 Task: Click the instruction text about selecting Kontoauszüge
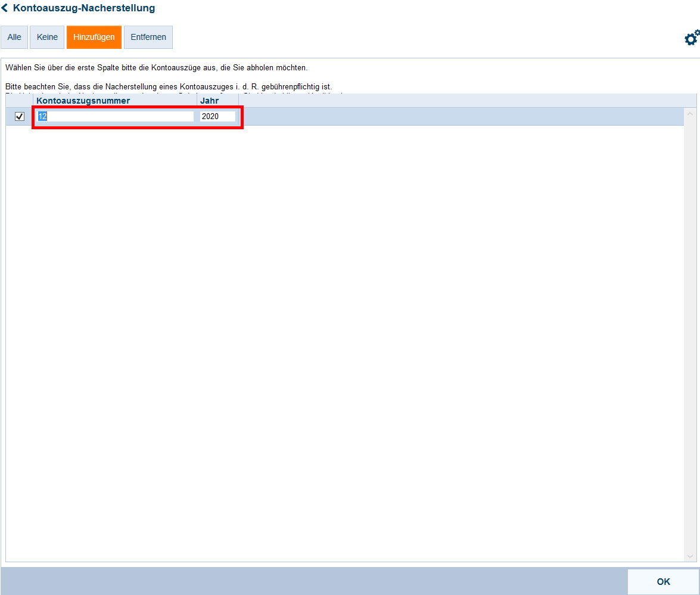tap(156, 68)
